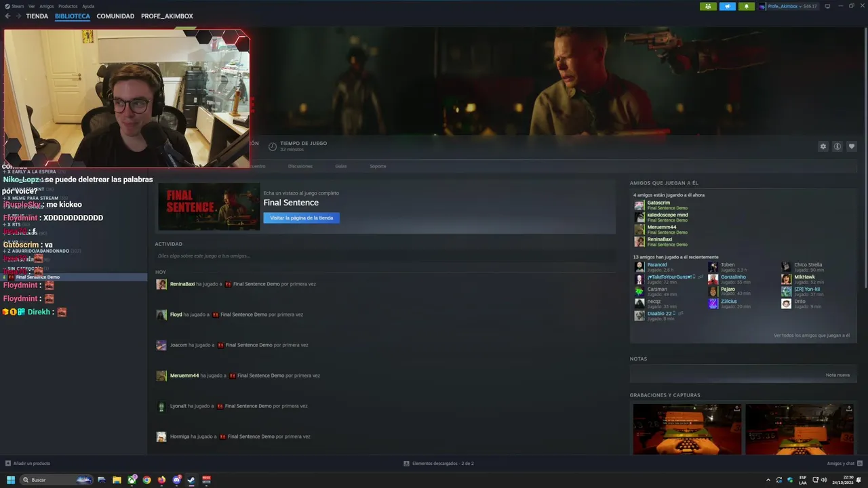Go to COMUNIDAD tab
The height and width of the screenshot is (488, 868).
point(115,16)
